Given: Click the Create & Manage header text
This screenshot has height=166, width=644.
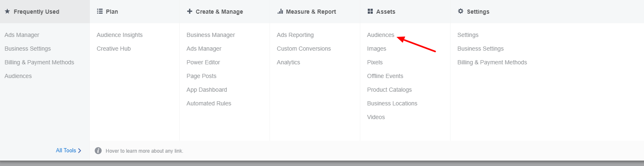Looking at the screenshot, I should pos(219,12).
